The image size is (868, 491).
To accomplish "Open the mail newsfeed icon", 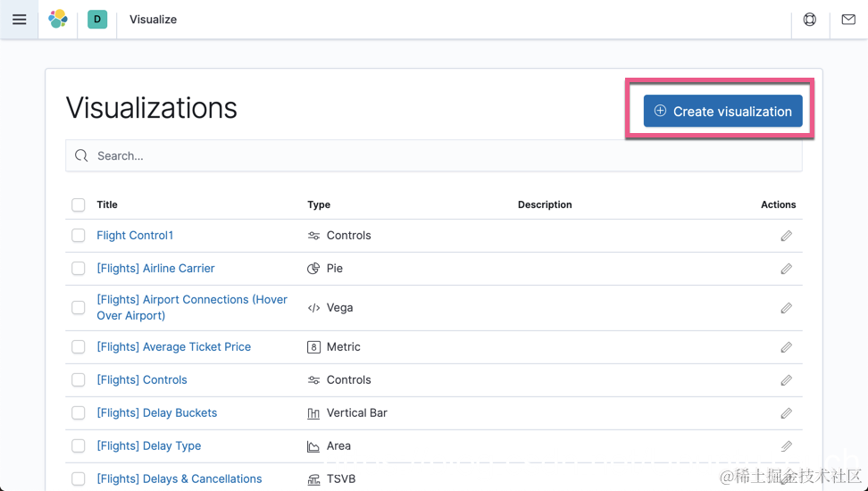I will click(848, 20).
